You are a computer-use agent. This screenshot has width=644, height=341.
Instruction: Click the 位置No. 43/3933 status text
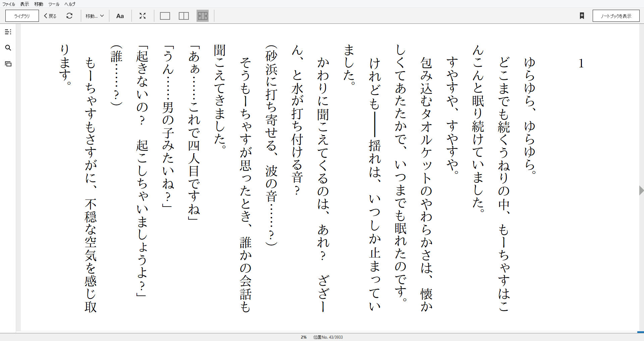click(x=328, y=337)
